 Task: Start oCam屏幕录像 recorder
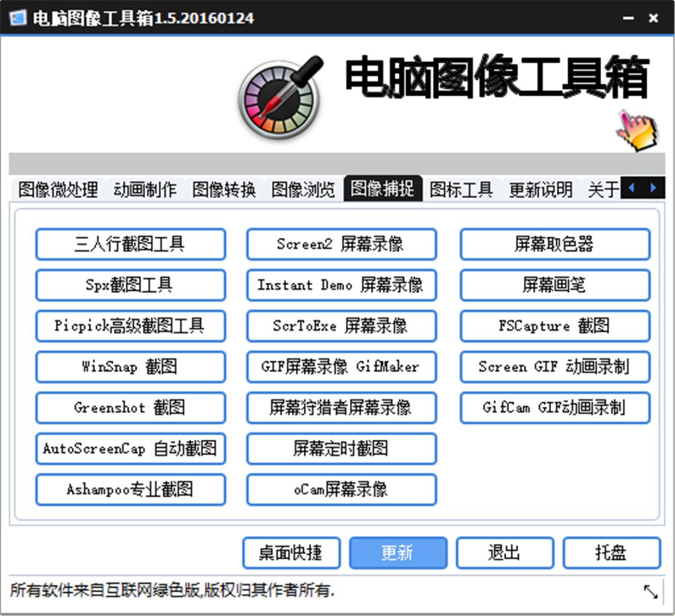pyautogui.click(x=341, y=490)
